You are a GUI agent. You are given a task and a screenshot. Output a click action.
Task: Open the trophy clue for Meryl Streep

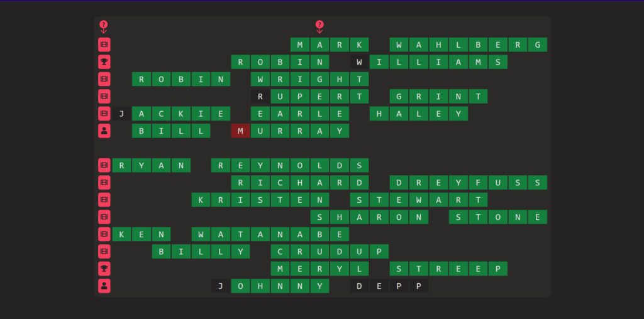104,269
